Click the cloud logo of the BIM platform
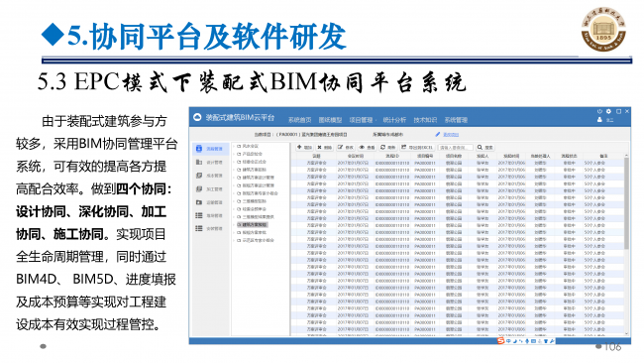644x363 pixels. 197,118
